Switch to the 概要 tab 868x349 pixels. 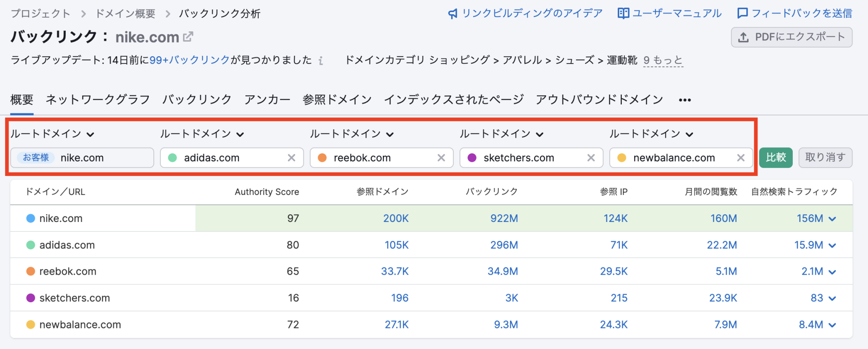(22, 100)
